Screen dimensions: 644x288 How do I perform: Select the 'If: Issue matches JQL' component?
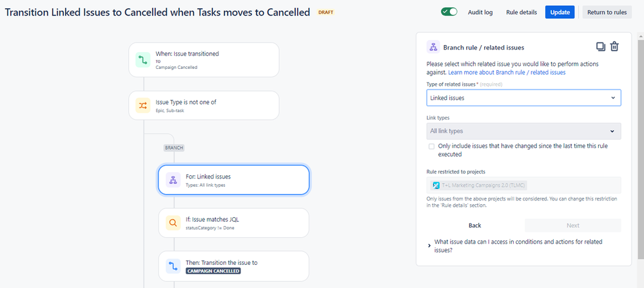pos(233,223)
